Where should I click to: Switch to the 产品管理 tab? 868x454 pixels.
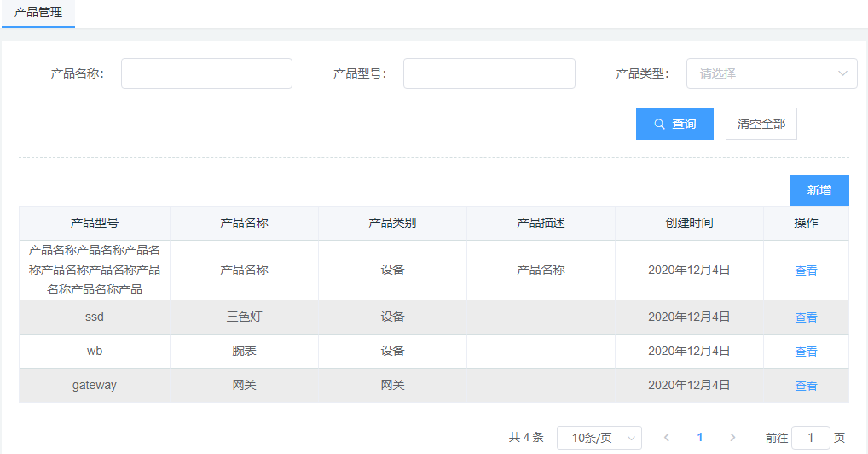(x=38, y=13)
